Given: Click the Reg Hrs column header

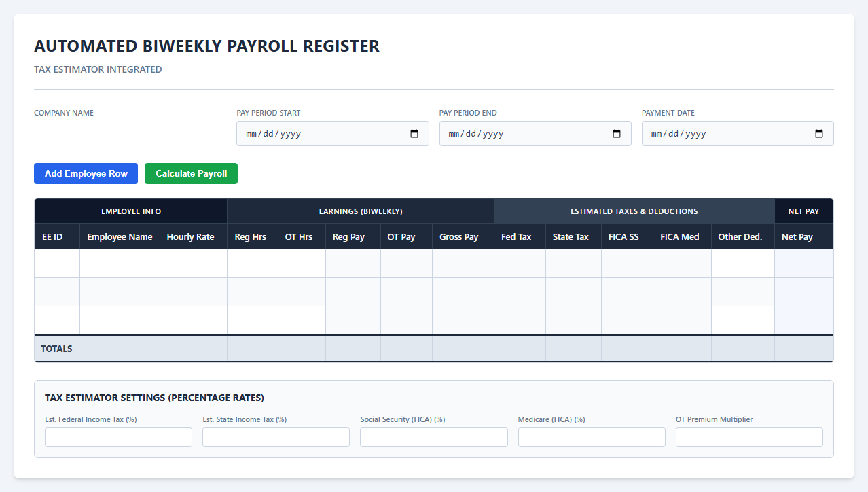Looking at the screenshot, I should click(x=253, y=236).
